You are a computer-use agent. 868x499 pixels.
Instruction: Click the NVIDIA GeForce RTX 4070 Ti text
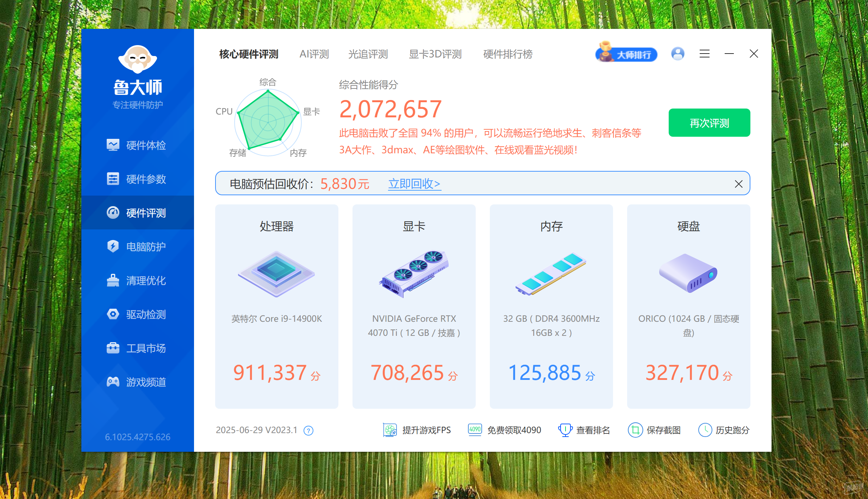click(414, 326)
